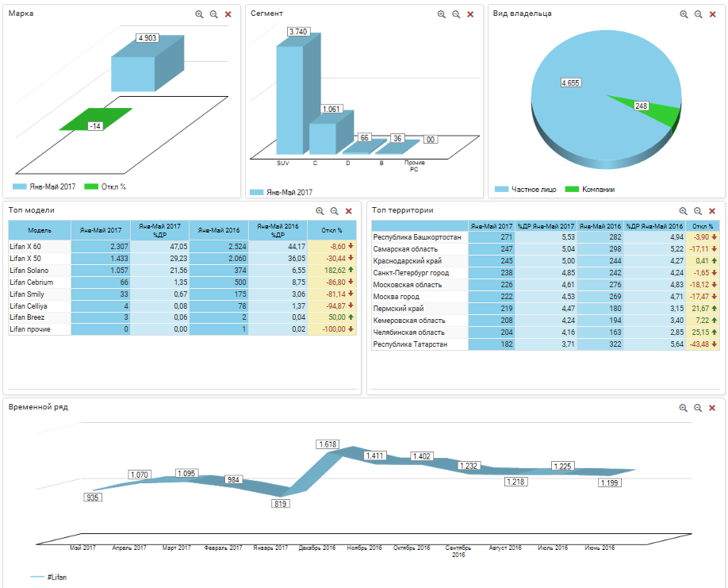
Task: Select the Республика Башкортостан row
Action: click(x=419, y=237)
